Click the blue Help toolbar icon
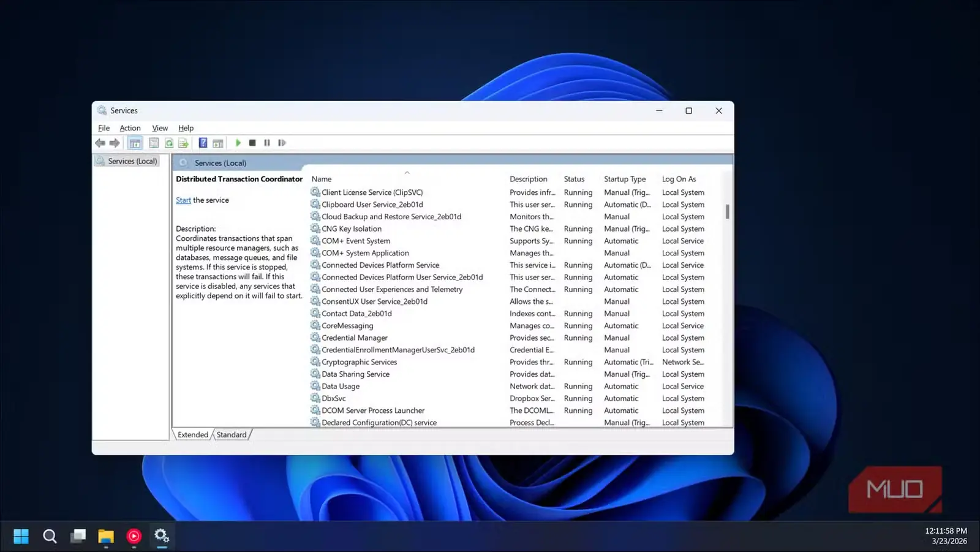 click(203, 143)
